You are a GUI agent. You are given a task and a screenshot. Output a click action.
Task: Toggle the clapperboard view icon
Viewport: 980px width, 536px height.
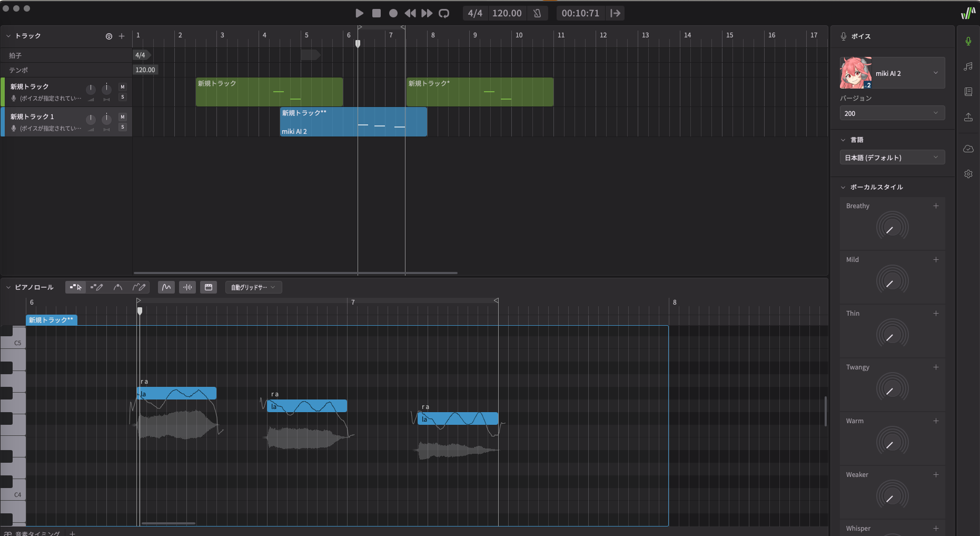point(209,287)
